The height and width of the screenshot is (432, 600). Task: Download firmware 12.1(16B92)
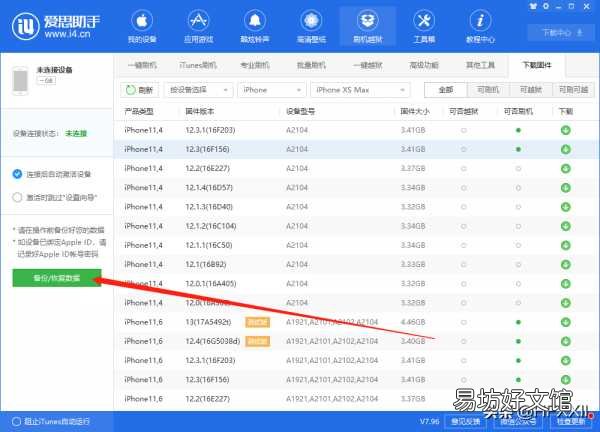coord(566,264)
